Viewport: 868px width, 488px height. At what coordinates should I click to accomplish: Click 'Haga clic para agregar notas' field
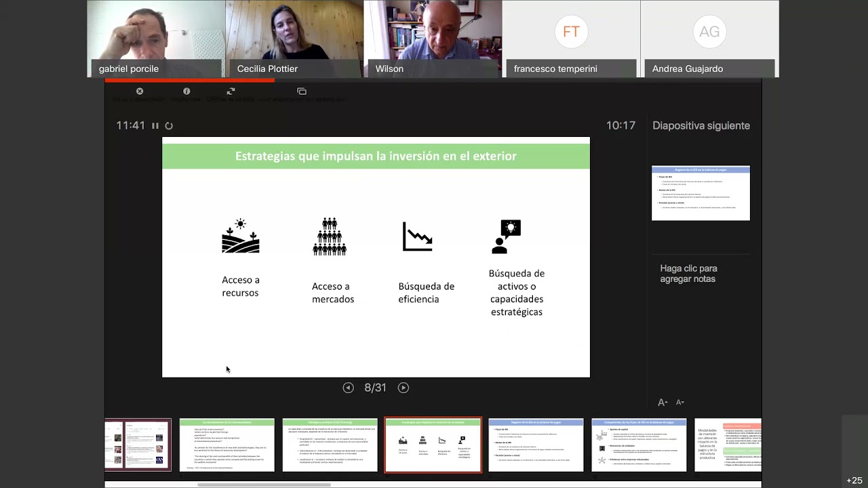688,274
